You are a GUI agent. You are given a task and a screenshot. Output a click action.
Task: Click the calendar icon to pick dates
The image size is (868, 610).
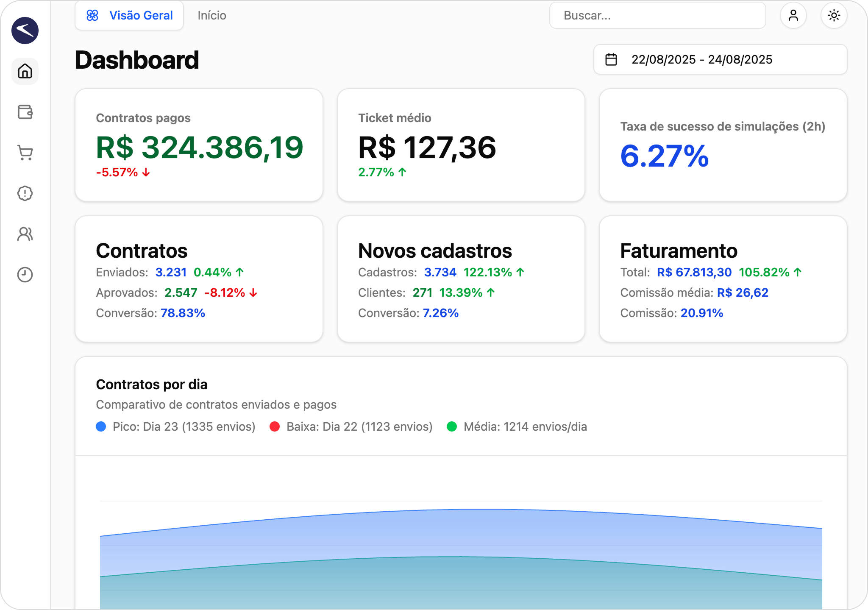pos(611,59)
